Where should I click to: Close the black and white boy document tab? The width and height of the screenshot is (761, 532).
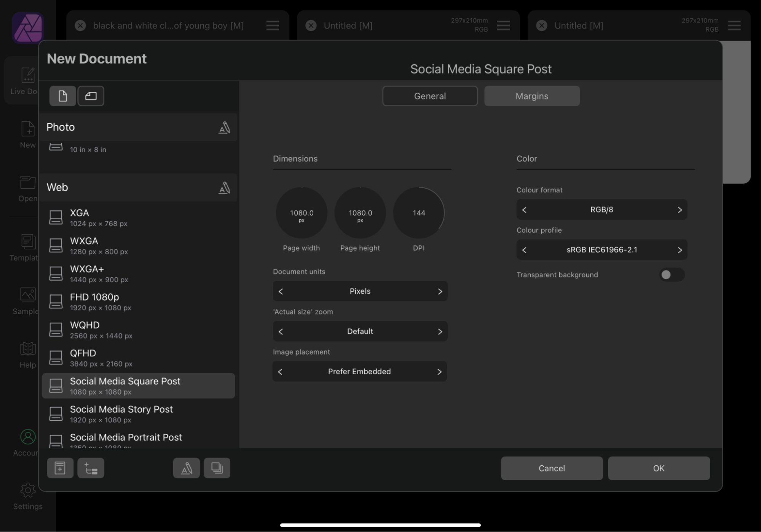[80, 26]
